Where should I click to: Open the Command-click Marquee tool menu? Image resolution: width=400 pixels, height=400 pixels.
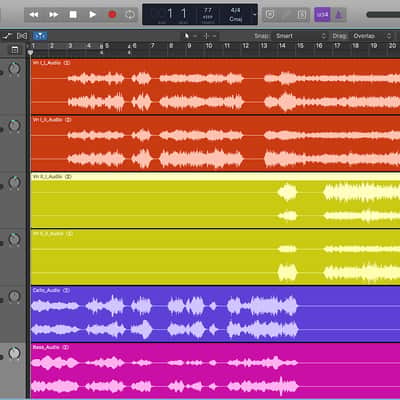[210, 36]
